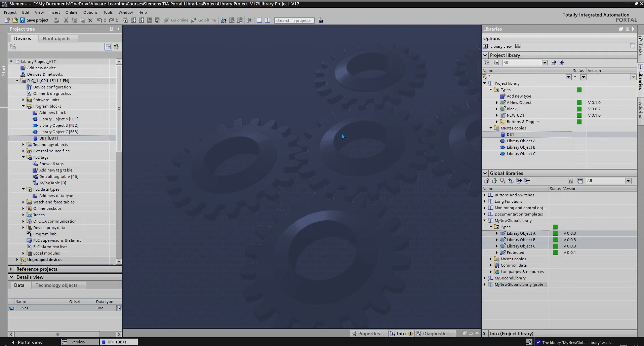Viewport: 644px width, 346px height.
Task: Create a new global library icon
Action: [486, 181]
